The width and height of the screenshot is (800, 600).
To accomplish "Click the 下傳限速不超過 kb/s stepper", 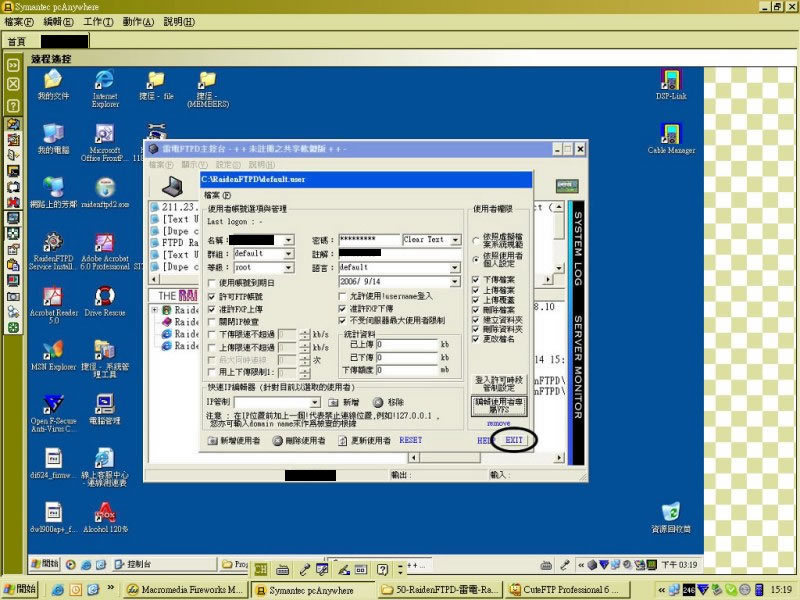I will coord(305,334).
